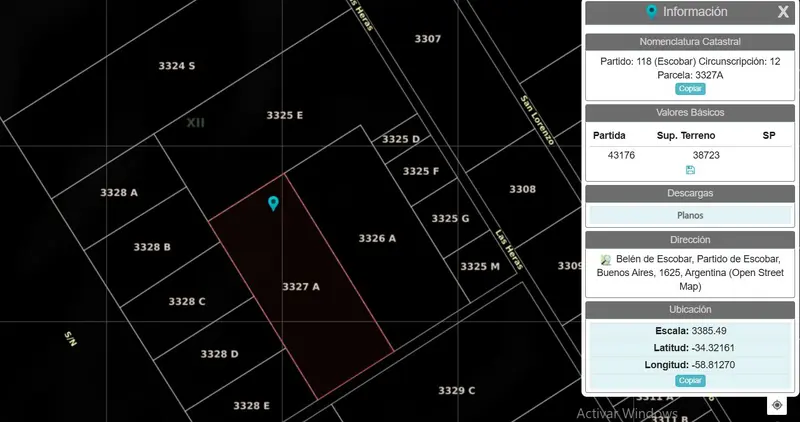The image size is (800, 422).
Task: Click the Nomenclatura Catastral section header
Action: pyautogui.click(x=690, y=42)
